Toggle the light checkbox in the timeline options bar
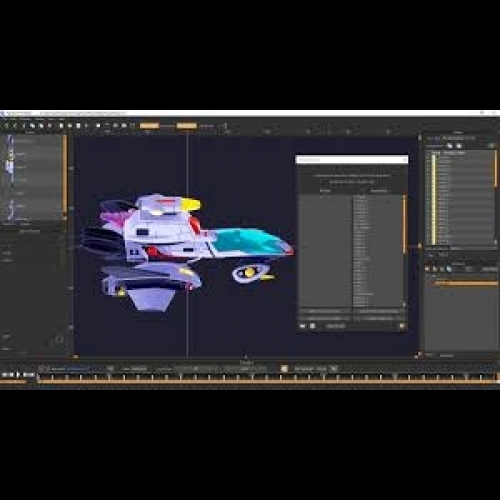The image size is (500, 500). pyautogui.click(x=284, y=369)
